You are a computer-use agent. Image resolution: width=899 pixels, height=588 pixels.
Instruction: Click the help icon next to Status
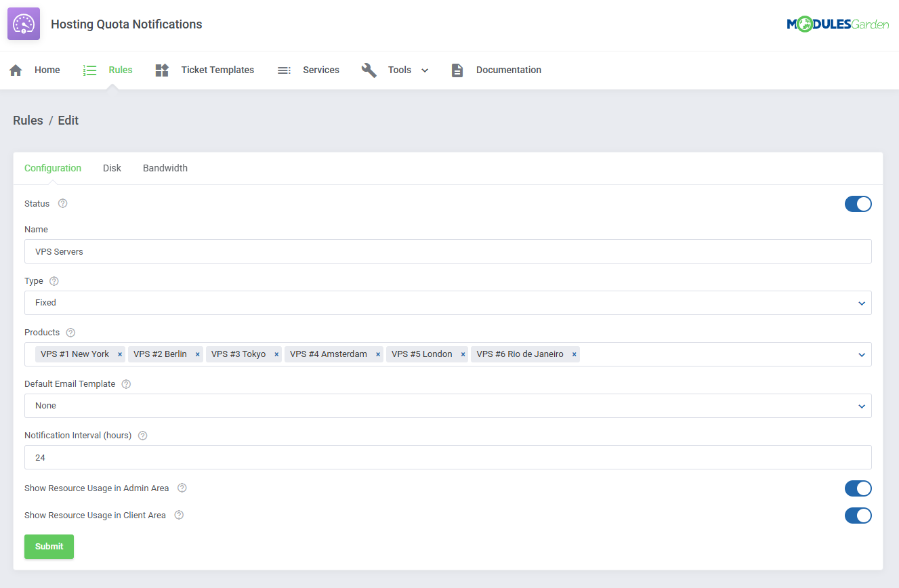(x=62, y=203)
